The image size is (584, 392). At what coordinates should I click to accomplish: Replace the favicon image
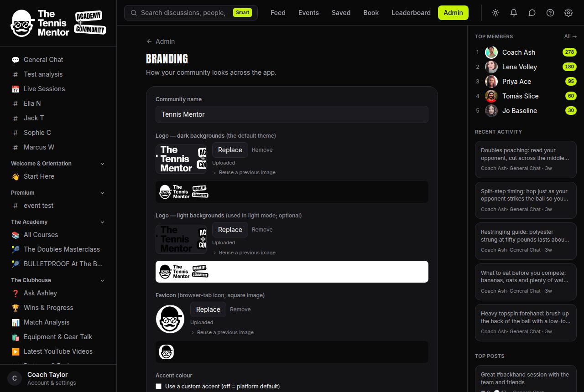208,309
